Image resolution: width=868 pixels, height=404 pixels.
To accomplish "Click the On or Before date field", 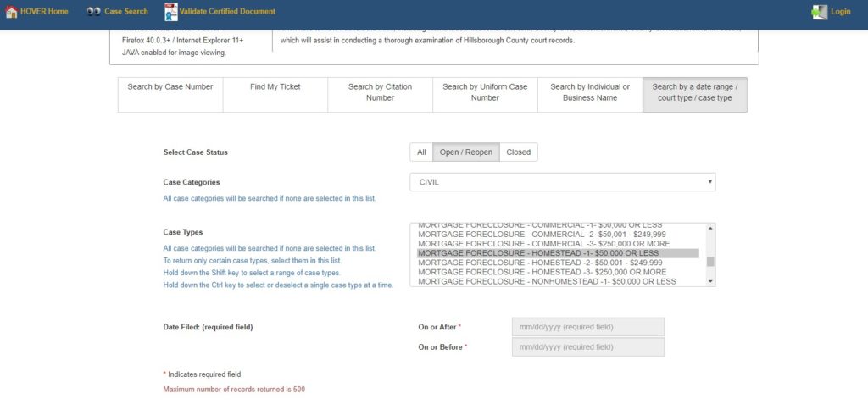I will tap(588, 347).
